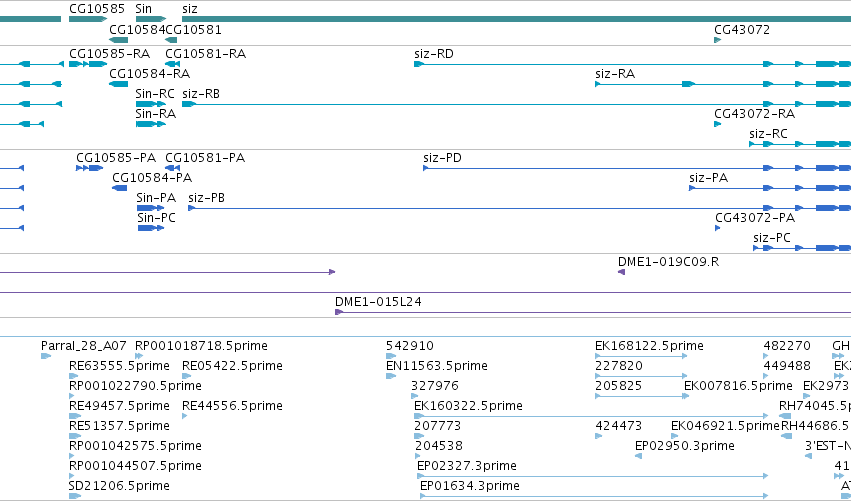This screenshot has width=851, height=501.
Task: Click the RE51357.5prime EST label
Action: click(119, 426)
